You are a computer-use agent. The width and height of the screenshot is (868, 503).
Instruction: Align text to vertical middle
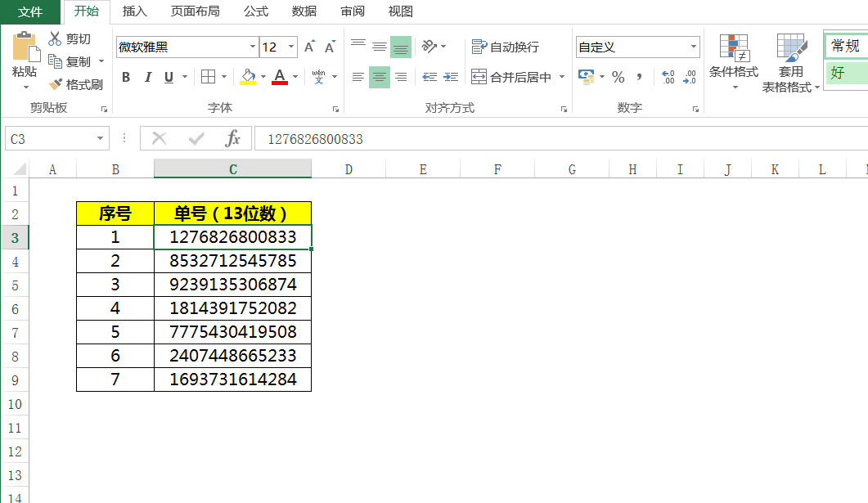tap(380, 47)
